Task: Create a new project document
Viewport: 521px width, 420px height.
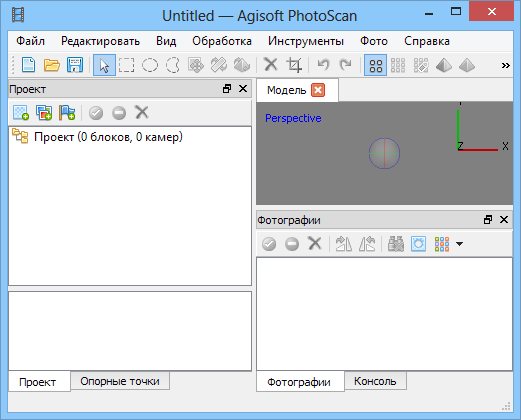Action: (28, 65)
